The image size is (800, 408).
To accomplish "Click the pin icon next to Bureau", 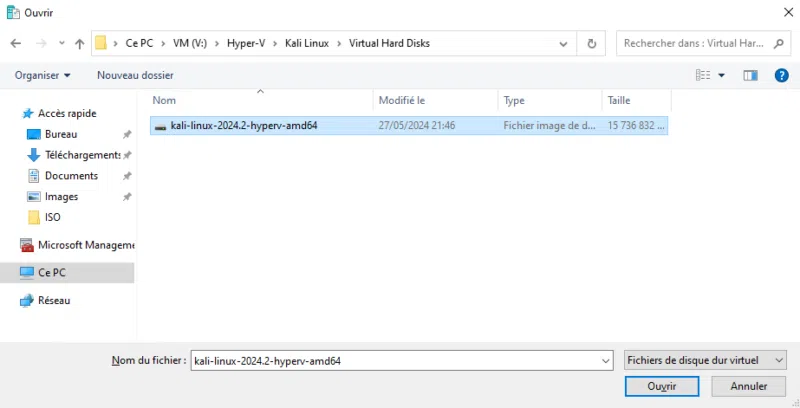I will [127, 135].
